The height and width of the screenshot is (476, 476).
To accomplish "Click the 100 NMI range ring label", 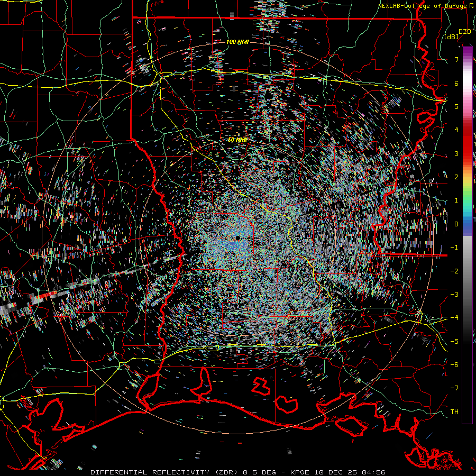I will coord(237,42).
